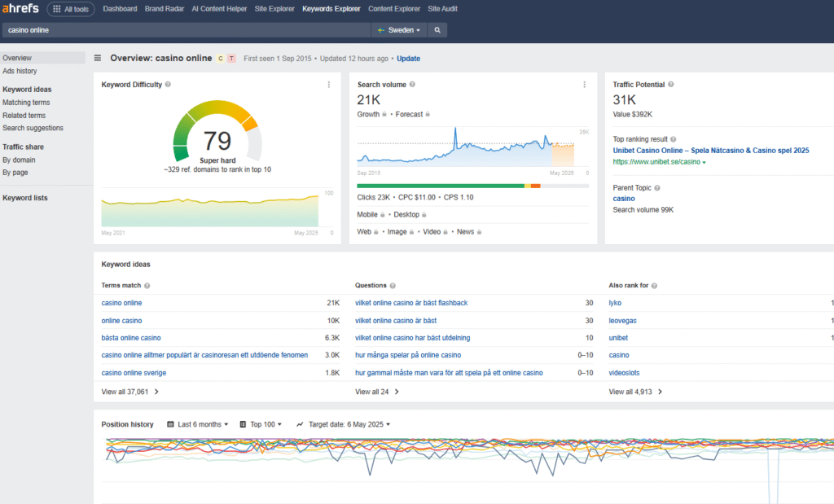The height and width of the screenshot is (504, 834).
Task: Open Site Audit in top navigation
Action: click(x=442, y=9)
